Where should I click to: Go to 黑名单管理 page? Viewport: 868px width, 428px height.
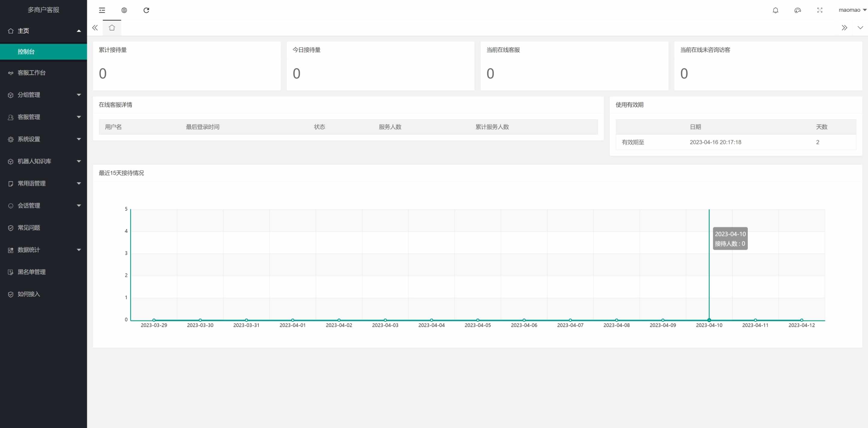point(32,272)
